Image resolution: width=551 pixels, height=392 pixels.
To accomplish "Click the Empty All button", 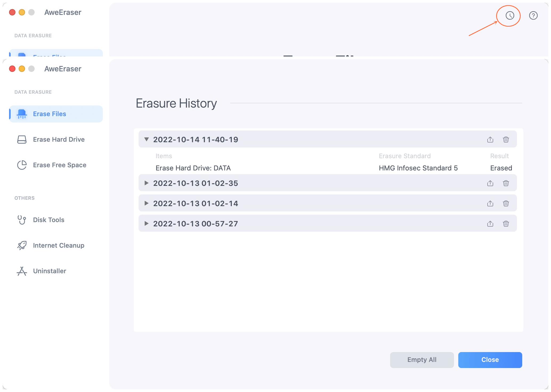I will pos(422,360).
